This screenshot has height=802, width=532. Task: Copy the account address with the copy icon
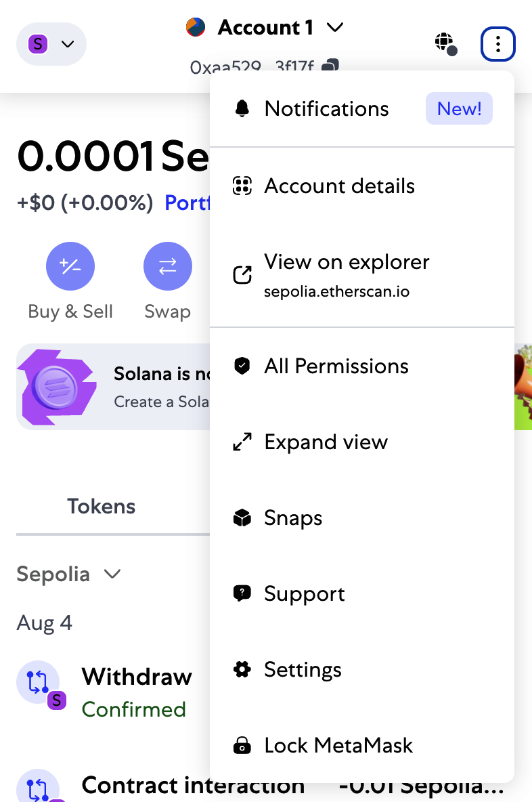330,66
